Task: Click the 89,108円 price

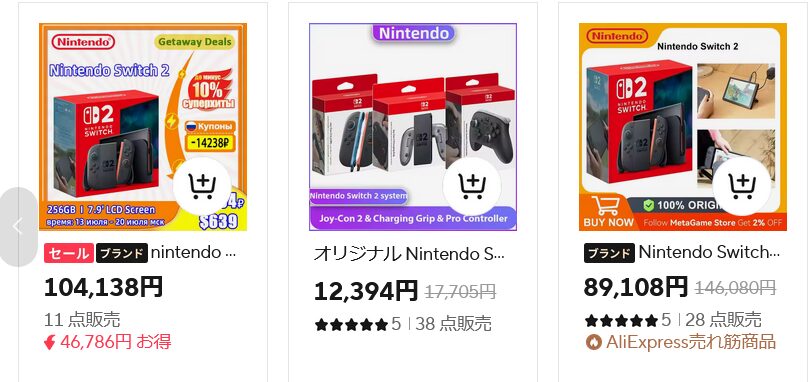Action: pos(636,286)
